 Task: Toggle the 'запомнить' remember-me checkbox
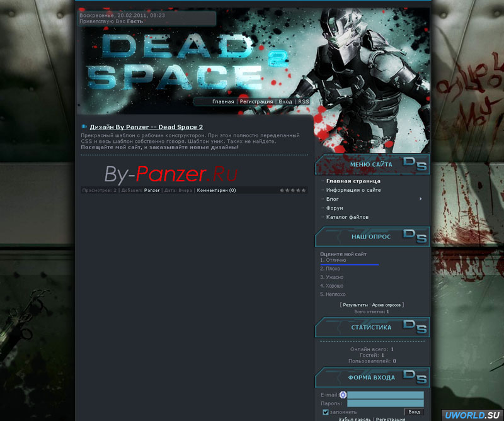[x=325, y=412]
